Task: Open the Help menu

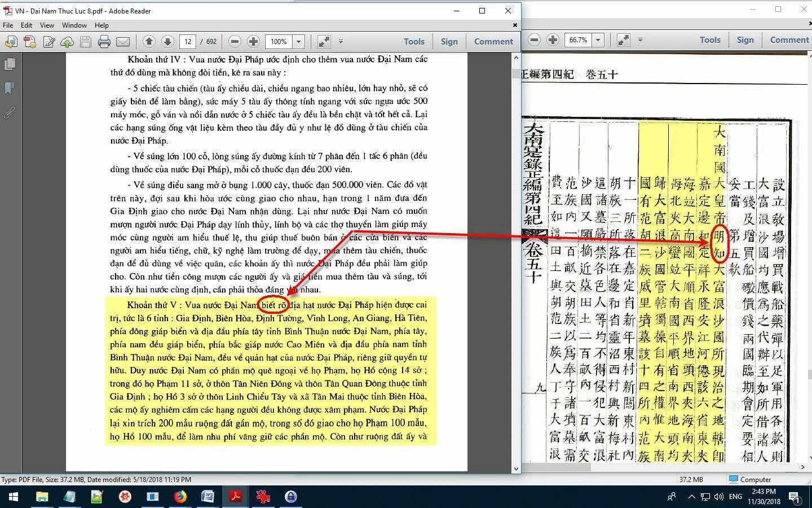Action: (101, 25)
